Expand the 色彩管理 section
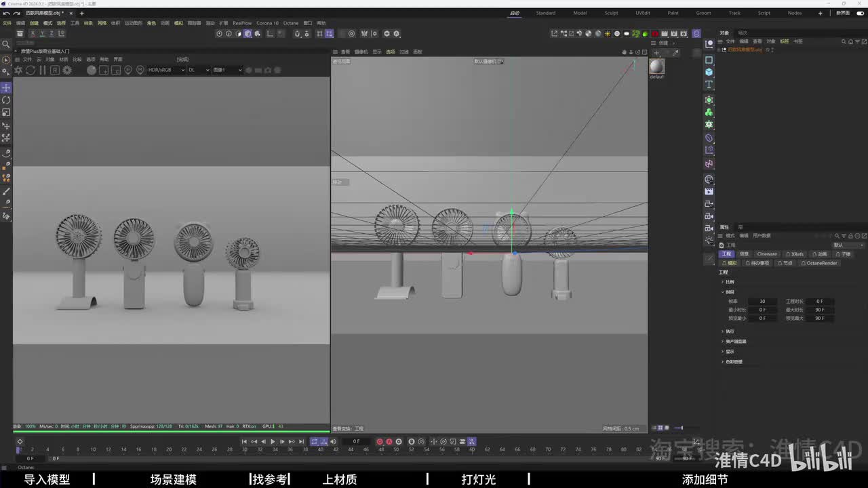Viewport: 868px width, 488px height. 734,362
